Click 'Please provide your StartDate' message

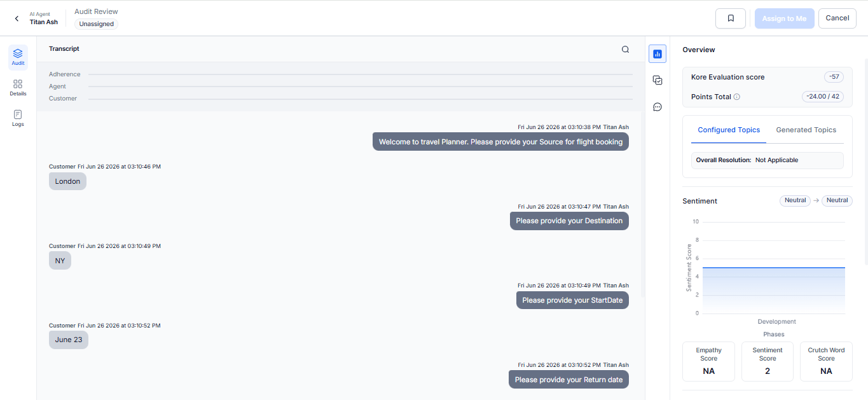coord(572,300)
